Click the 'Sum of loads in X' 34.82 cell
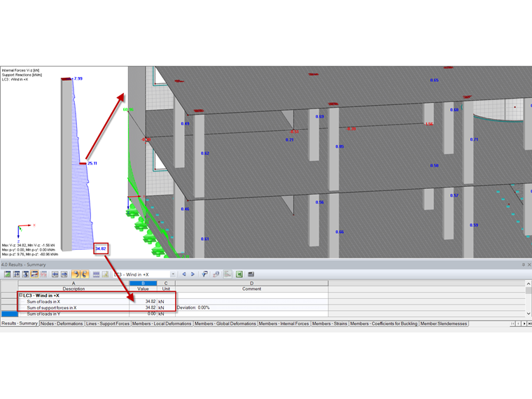532x399 pixels. coord(143,301)
